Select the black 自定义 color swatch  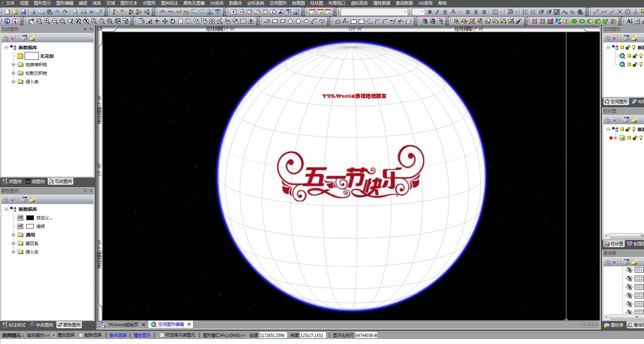coord(30,218)
